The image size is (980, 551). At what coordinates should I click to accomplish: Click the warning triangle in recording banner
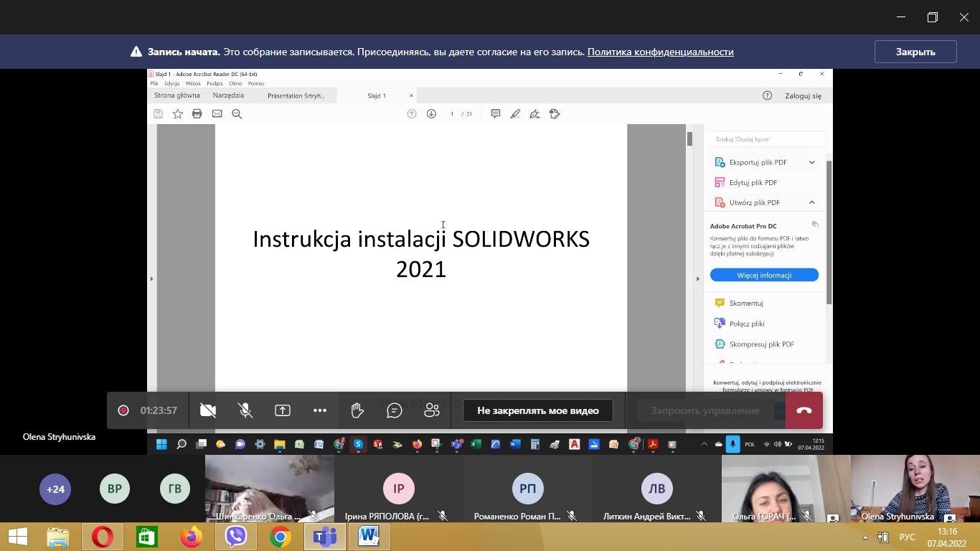(x=136, y=52)
